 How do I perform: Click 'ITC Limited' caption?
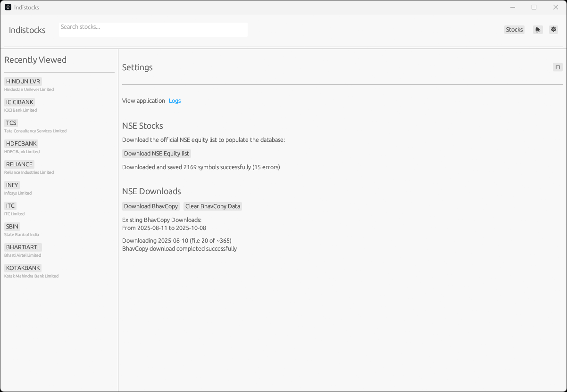[15, 214]
